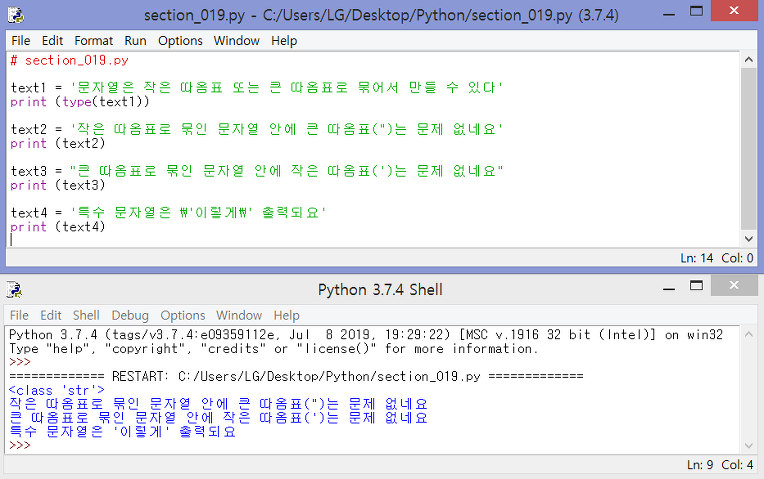This screenshot has height=479, width=764.
Task: Click the 'print (text2)' line
Action: tap(57, 144)
